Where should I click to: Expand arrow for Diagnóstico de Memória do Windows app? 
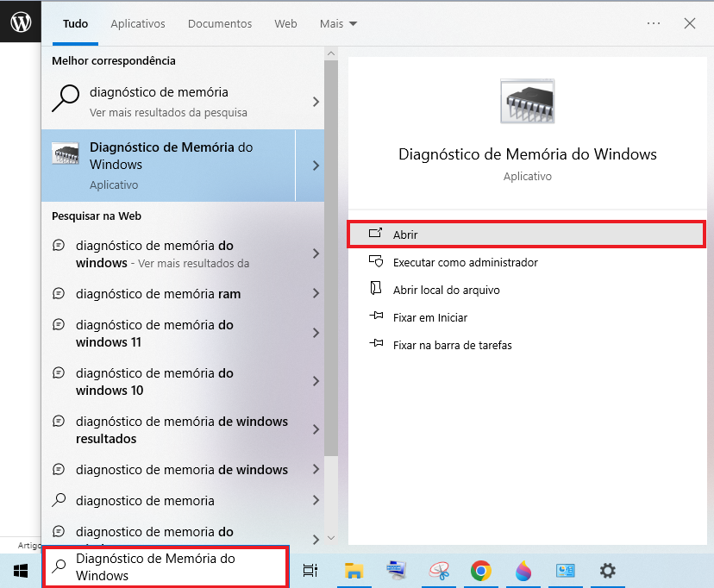coord(316,166)
